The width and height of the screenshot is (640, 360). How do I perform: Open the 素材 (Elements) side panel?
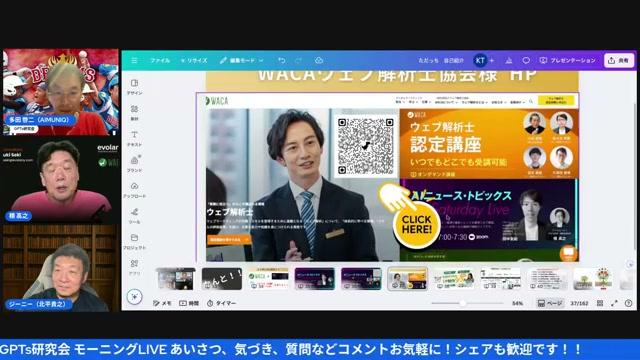tap(134, 113)
